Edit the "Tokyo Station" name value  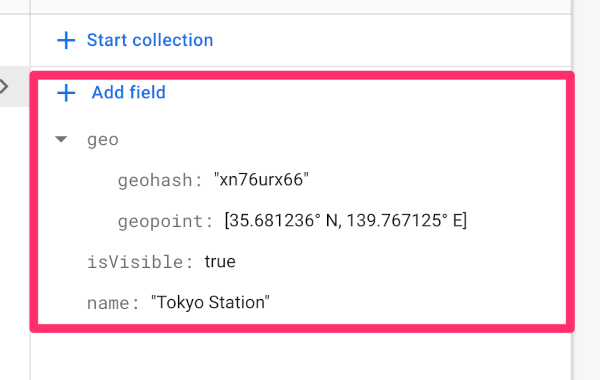210,302
